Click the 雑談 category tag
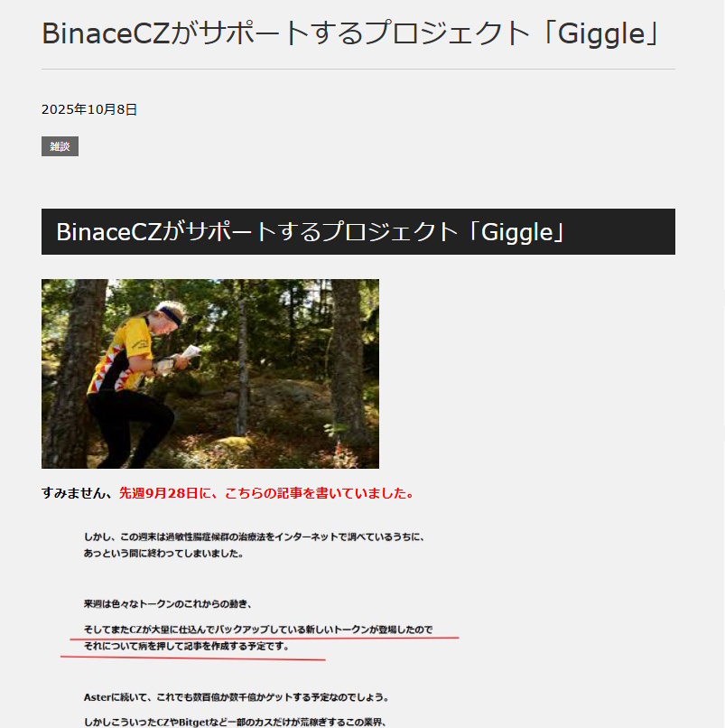The width and height of the screenshot is (725, 728). coord(60,146)
